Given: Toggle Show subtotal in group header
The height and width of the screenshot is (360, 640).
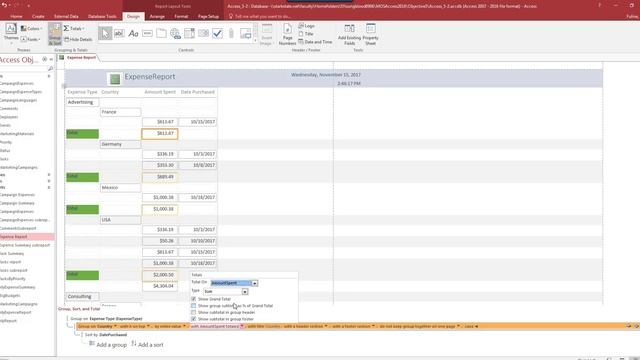Looking at the screenshot, I should 193,312.
